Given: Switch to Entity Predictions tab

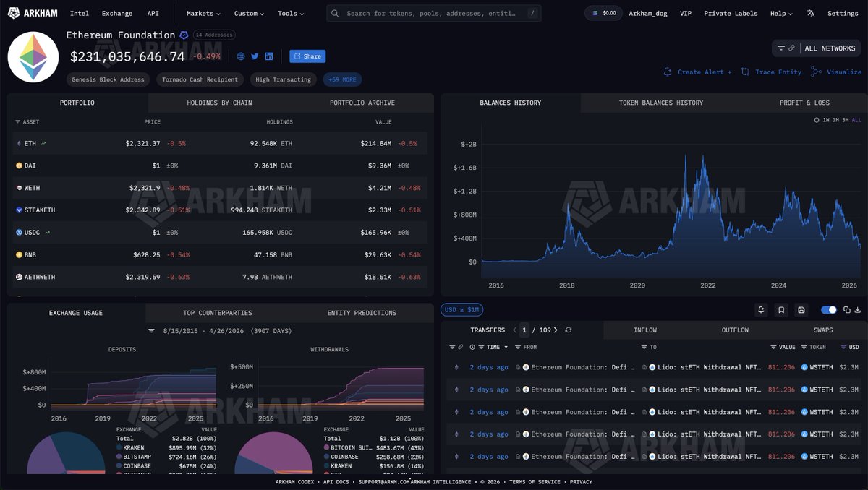Looking at the screenshot, I should [362, 313].
